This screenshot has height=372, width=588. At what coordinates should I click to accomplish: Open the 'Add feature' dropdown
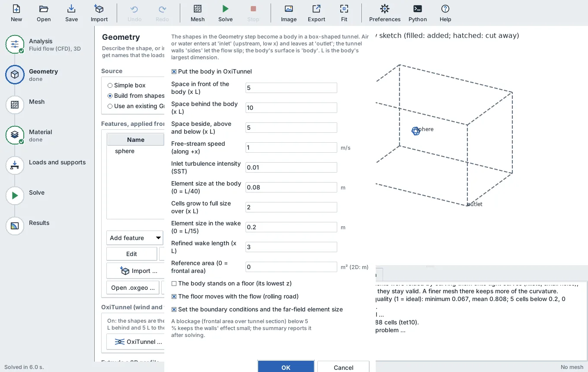[x=134, y=238]
